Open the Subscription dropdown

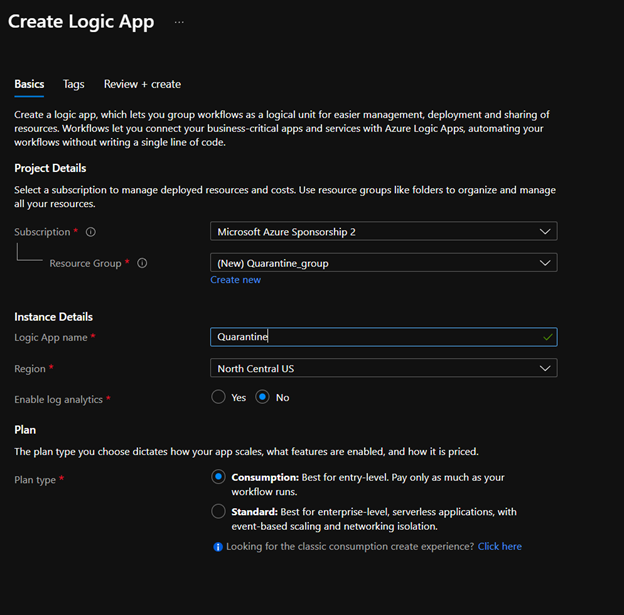coord(384,231)
